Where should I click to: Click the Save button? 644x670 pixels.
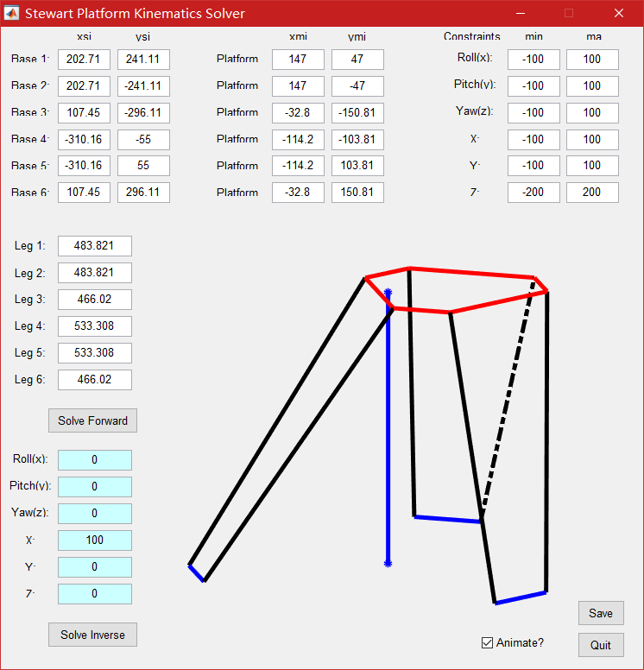click(600, 613)
